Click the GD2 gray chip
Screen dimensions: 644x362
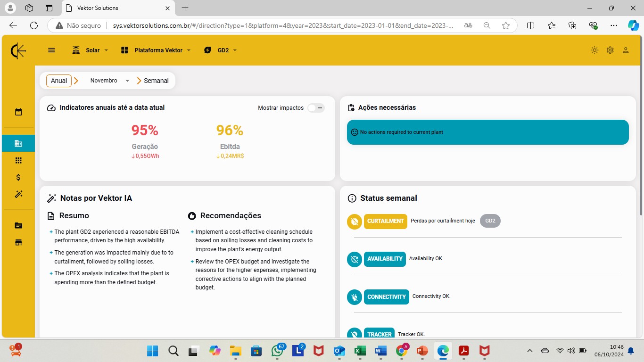pyautogui.click(x=490, y=221)
